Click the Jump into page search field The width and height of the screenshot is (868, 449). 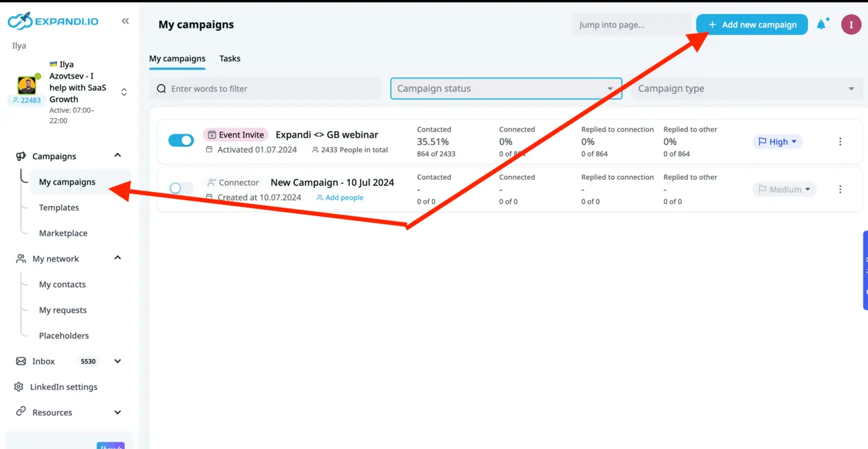tap(632, 25)
